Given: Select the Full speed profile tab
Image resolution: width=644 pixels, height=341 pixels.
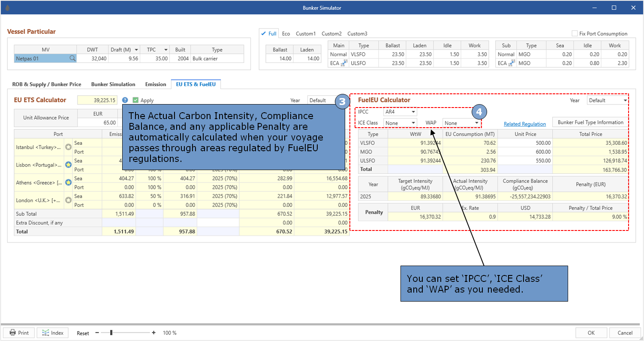Looking at the screenshot, I should 269,33.
